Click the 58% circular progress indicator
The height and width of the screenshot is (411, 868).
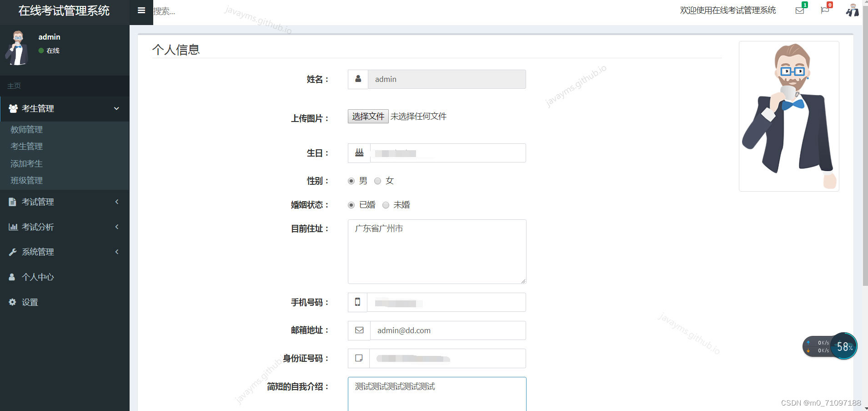[x=843, y=346]
